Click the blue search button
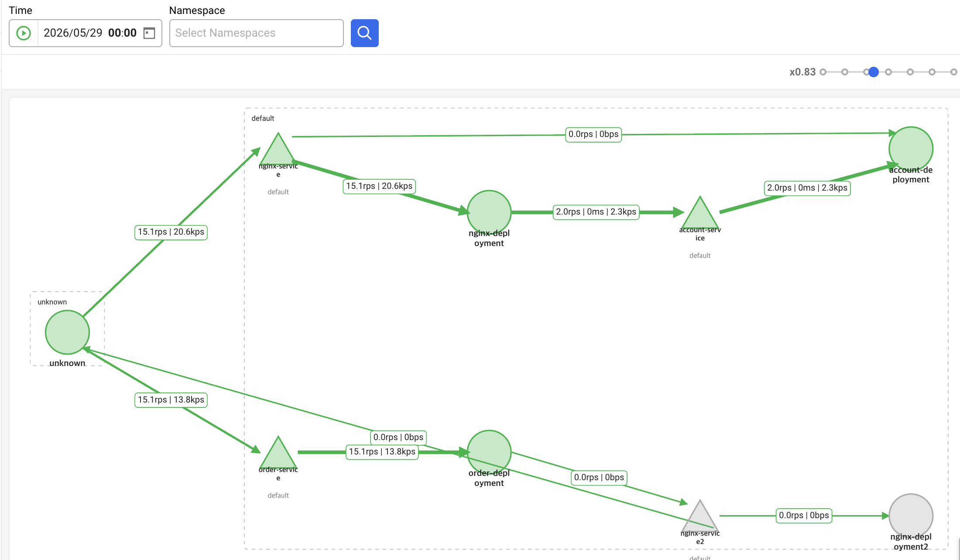Viewport: 960px width, 560px height. (x=364, y=33)
